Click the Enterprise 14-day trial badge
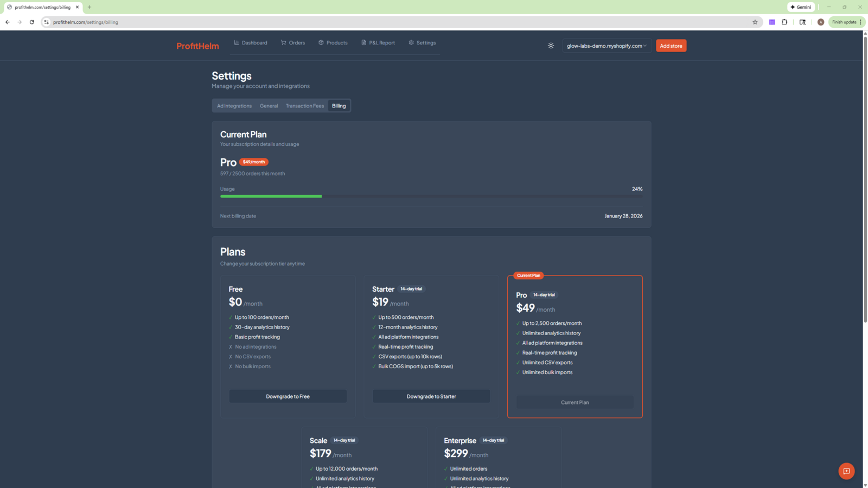Viewport: 868px width, 488px height. point(493,440)
